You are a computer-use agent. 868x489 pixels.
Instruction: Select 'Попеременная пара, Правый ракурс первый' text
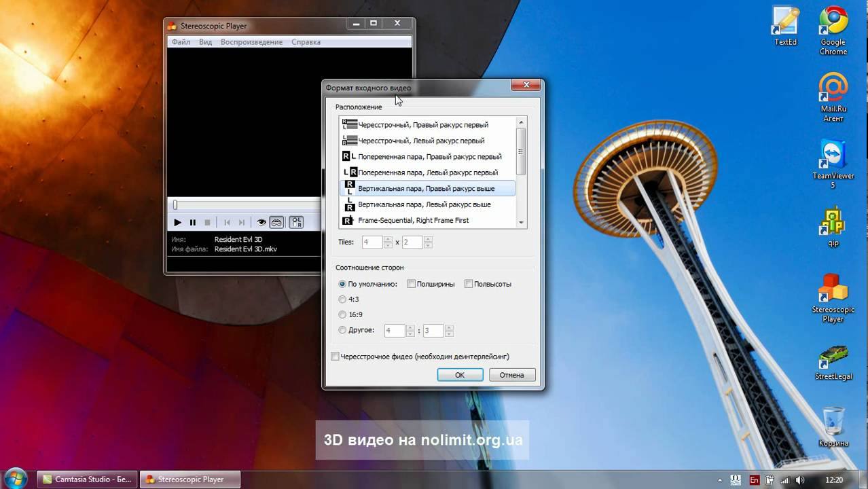tap(430, 157)
